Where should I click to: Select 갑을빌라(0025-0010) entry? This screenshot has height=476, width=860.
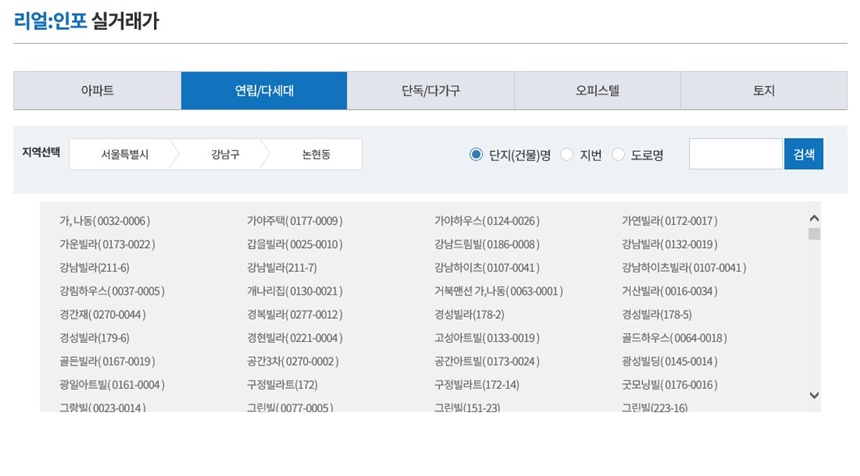[295, 244]
